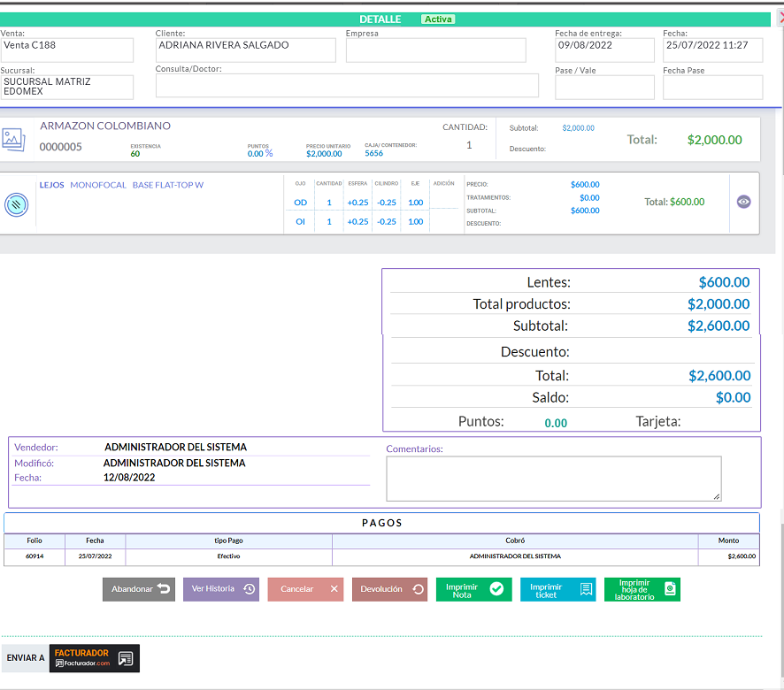Click Fecha de entrega field 09/08/2022
The height and width of the screenshot is (690, 784).
(x=604, y=50)
